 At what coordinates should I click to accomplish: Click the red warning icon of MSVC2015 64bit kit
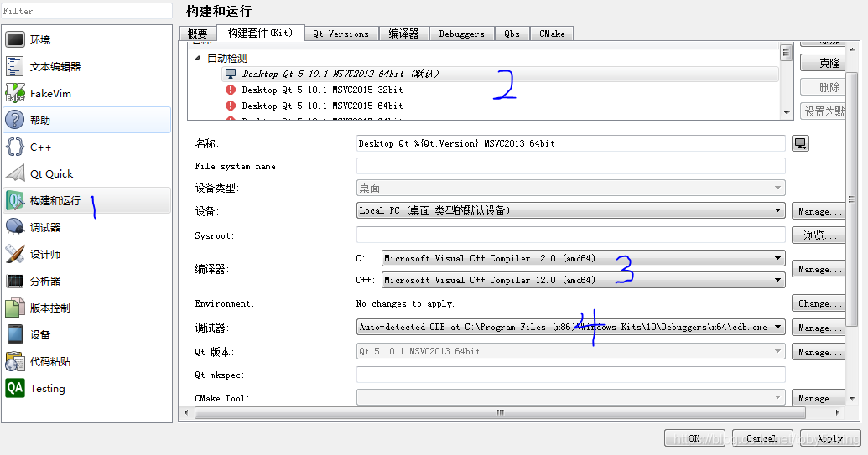click(231, 106)
